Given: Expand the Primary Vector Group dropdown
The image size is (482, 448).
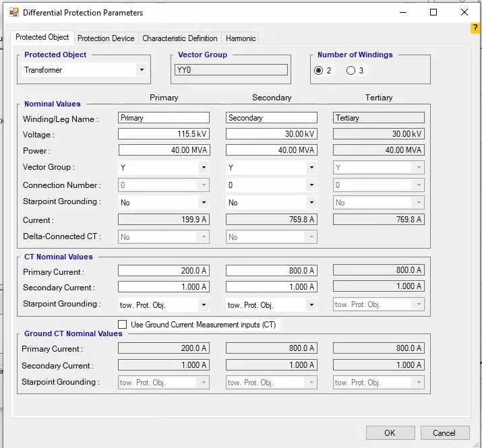Looking at the screenshot, I should (x=163, y=168).
